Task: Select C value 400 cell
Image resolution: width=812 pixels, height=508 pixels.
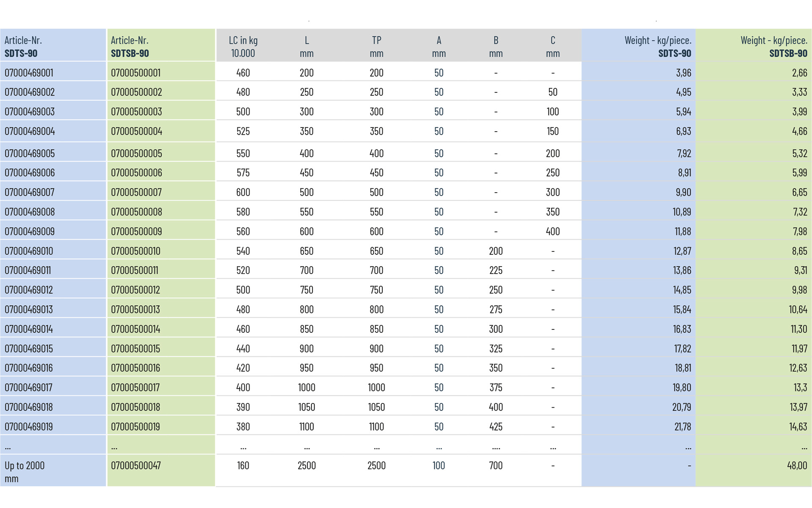Action: 553,232
